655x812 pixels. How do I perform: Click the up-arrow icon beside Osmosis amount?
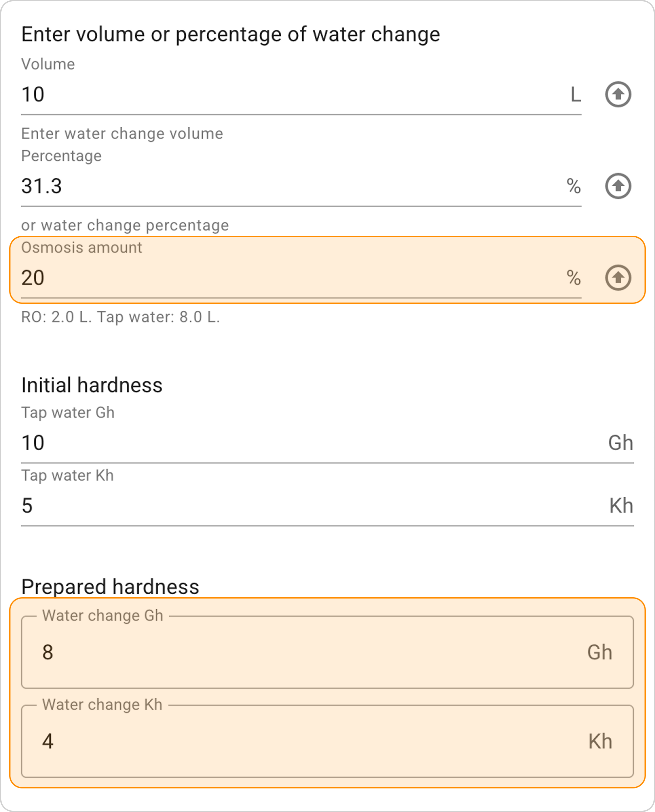(x=618, y=278)
